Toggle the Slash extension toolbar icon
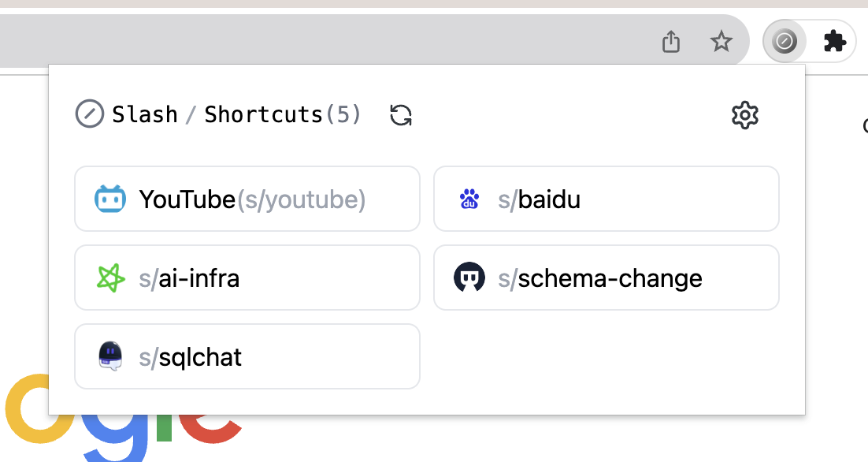 pyautogui.click(x=785, y=41)
